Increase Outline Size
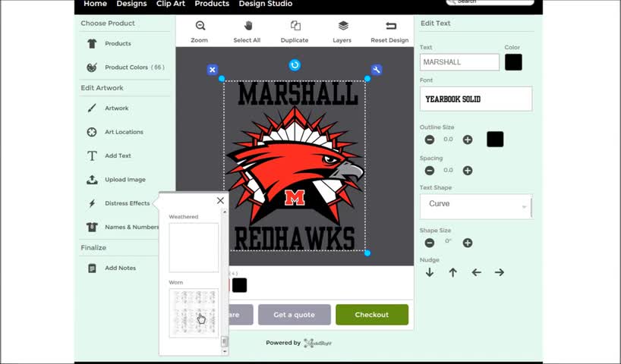This screenshot has width=621, height=364. [468, 140]
